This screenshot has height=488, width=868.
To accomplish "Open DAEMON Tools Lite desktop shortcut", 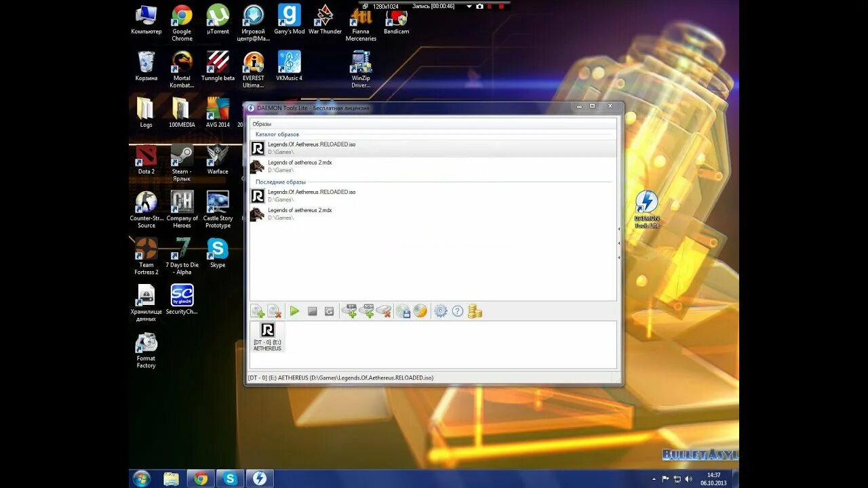I will [x=647, y=209].
